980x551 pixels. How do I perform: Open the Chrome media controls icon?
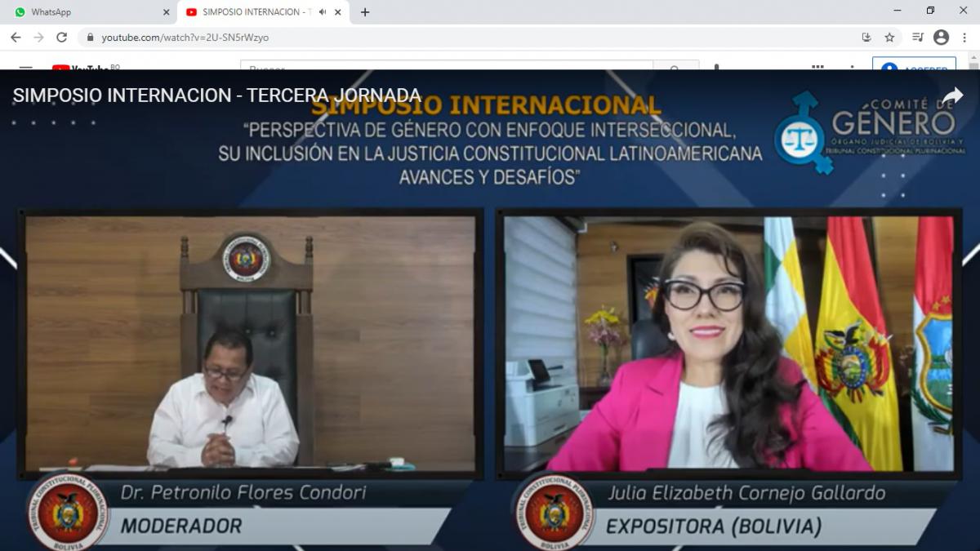pos(917,38)
